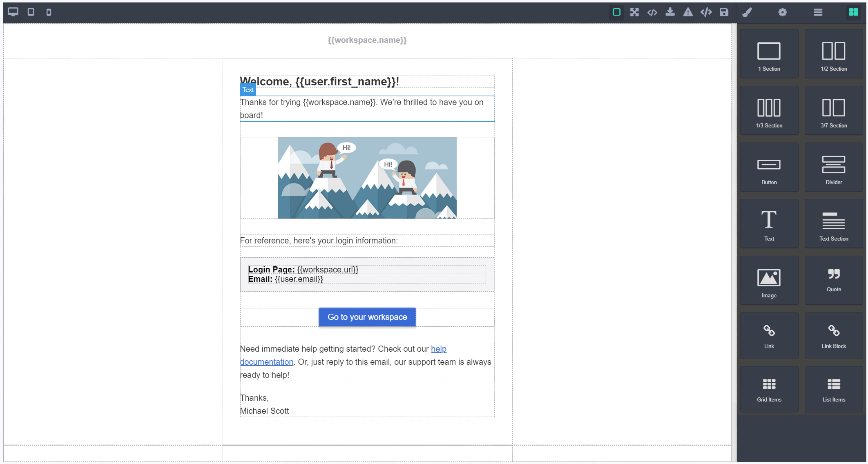Open the Layer Manager tab
Image resolution: width=868 pixels, height=464 pixels.
(818, 12)
